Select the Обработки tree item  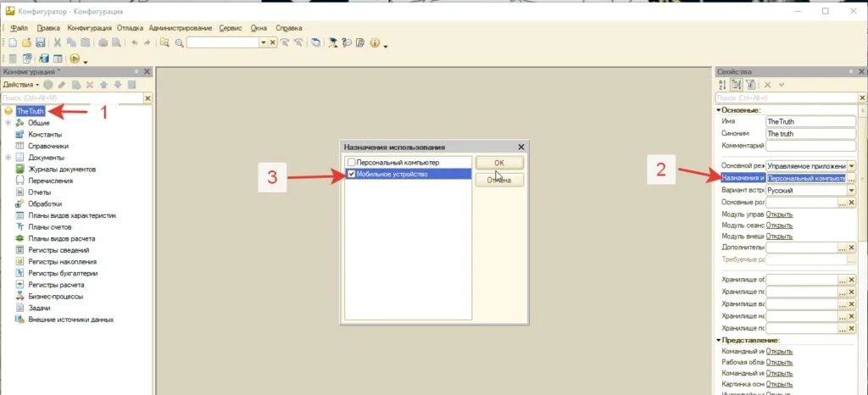coord(44,203)
